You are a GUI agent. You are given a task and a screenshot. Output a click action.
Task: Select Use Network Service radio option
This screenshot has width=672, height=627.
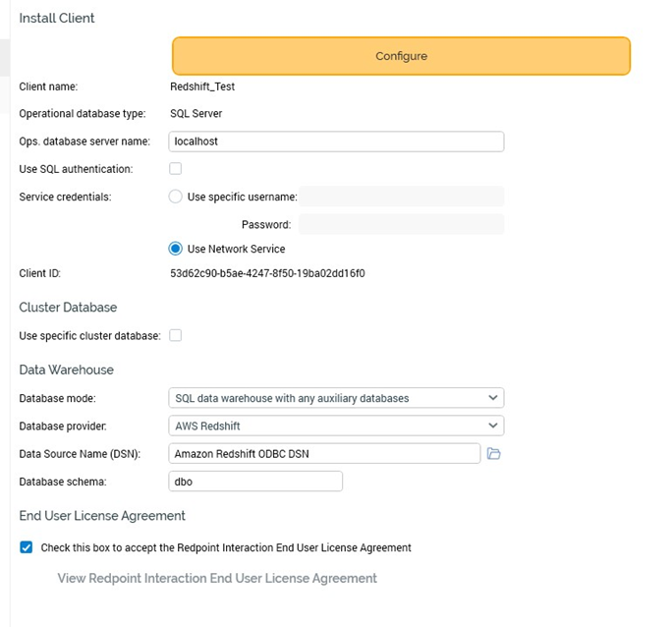click(x=176, y=249)
